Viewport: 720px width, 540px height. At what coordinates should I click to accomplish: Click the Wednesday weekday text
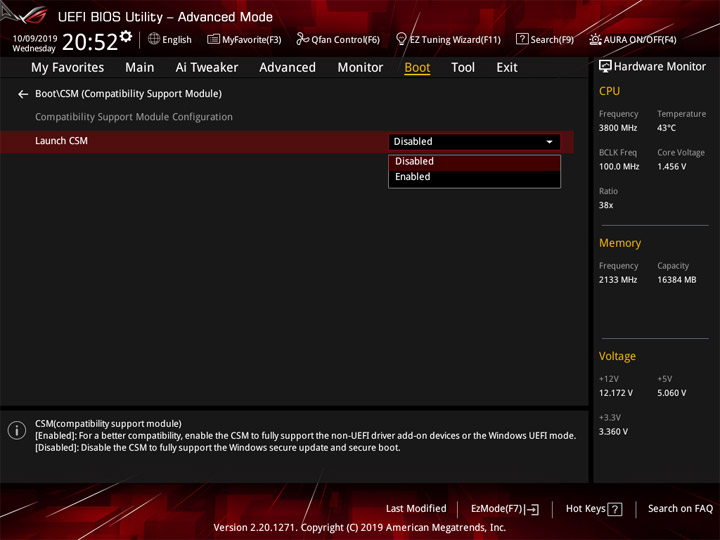[x=34, y=48]
